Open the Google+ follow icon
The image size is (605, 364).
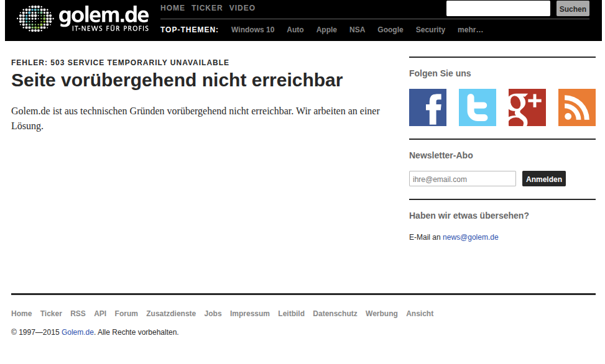point(527,107)
